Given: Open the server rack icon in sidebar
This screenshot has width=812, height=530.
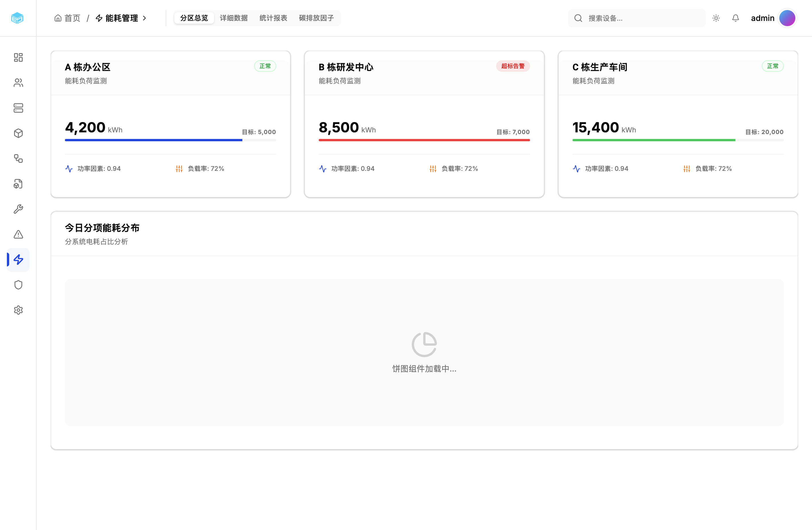Looking at the screenshot, I should [x=18, y=108].
